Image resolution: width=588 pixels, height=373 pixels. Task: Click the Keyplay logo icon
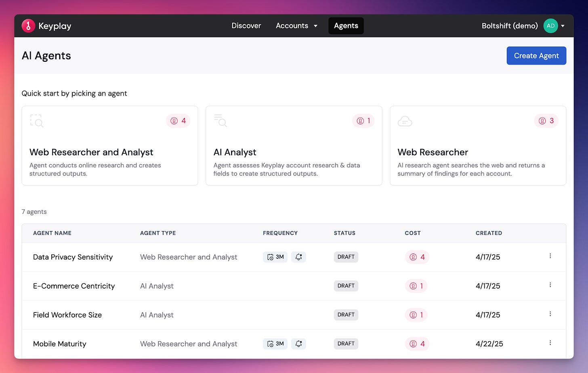28,26
